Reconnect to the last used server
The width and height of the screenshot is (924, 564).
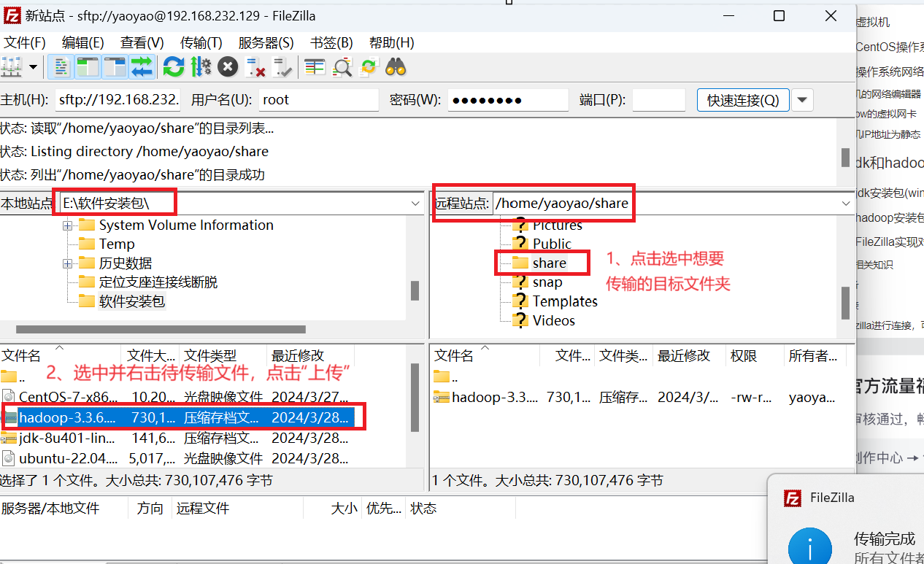(283, 66)
